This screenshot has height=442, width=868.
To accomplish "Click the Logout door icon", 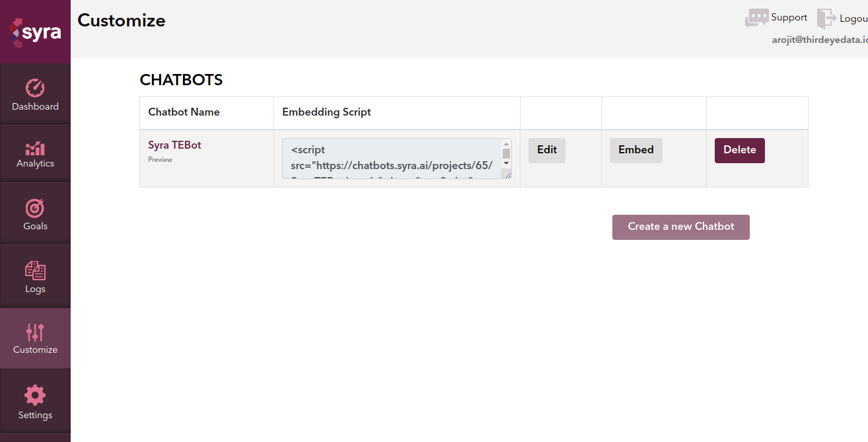I will coord(826,18).
